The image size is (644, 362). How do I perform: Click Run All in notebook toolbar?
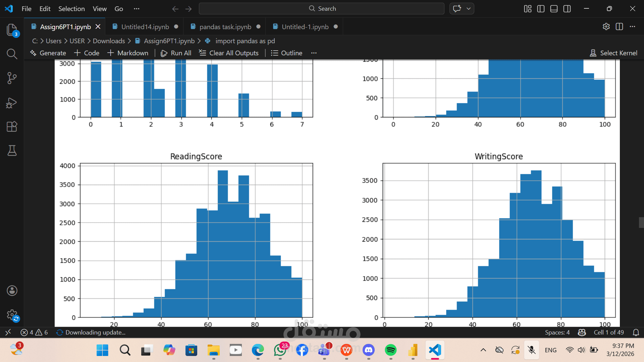[x=176, y=53]
